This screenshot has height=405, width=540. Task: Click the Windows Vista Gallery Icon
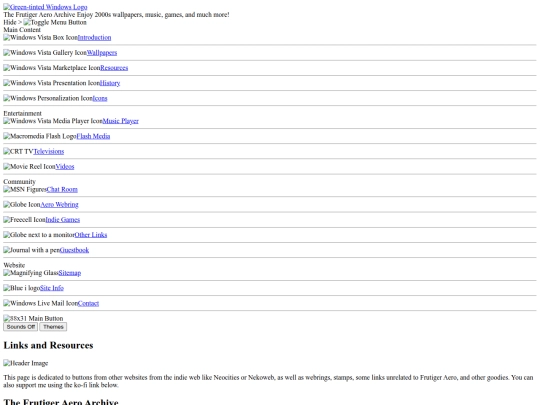point(45,53)
